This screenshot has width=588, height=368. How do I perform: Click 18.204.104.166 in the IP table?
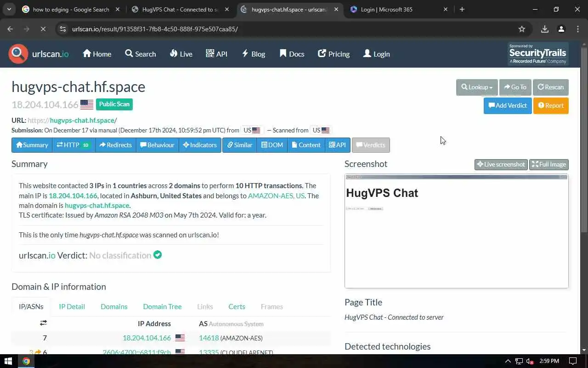pos(147,338)
